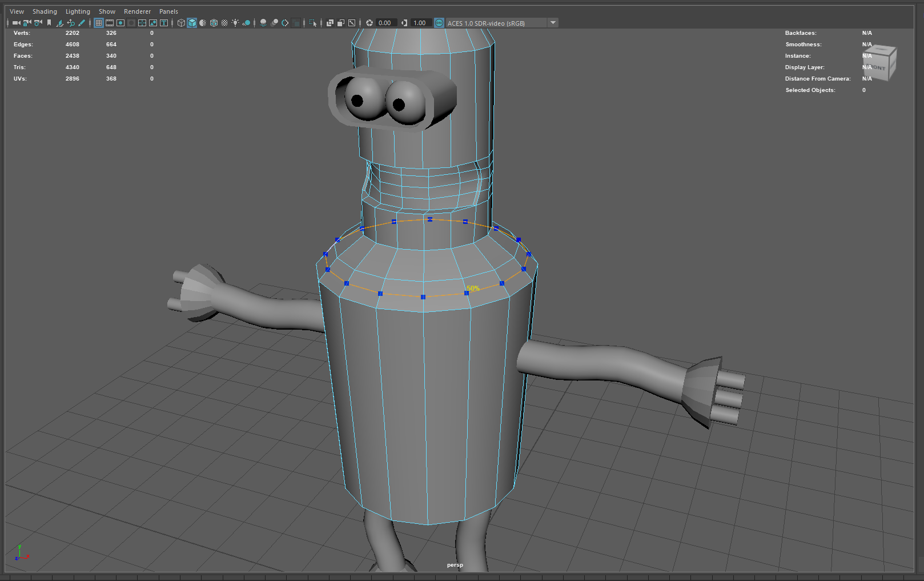Screen dimensions: 924x581
Task: Open the Renderer menu
Action: point(137,11)
